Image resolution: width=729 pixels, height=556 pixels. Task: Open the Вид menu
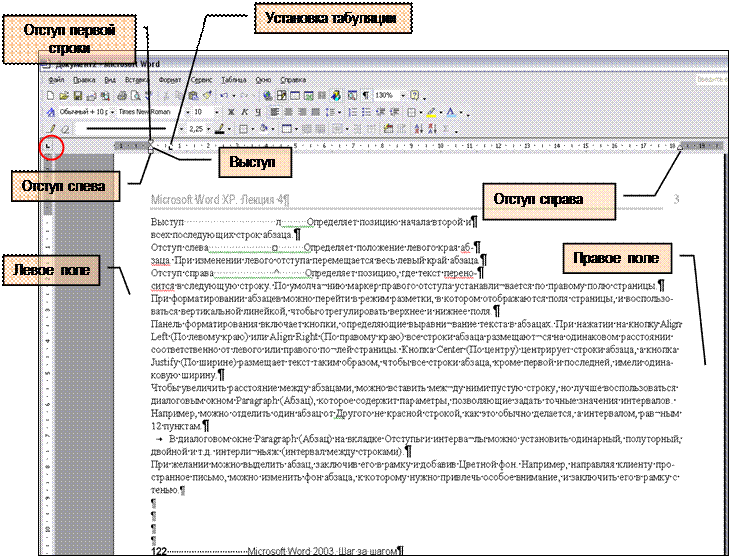pyautogui.click(x=110, y=80)
